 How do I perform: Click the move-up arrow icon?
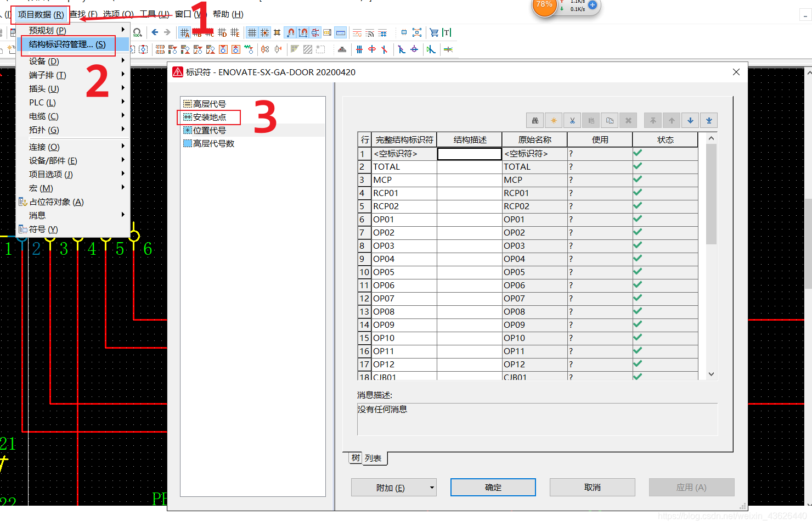coord(672,120)
